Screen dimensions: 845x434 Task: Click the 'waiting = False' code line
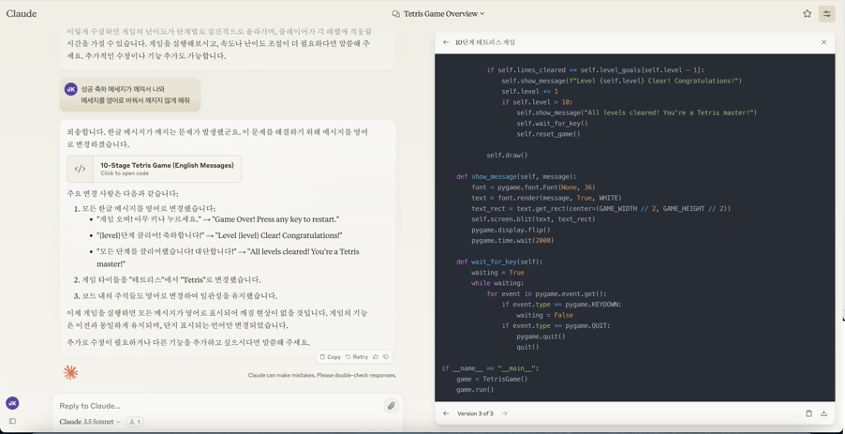[x=544, y=315]
